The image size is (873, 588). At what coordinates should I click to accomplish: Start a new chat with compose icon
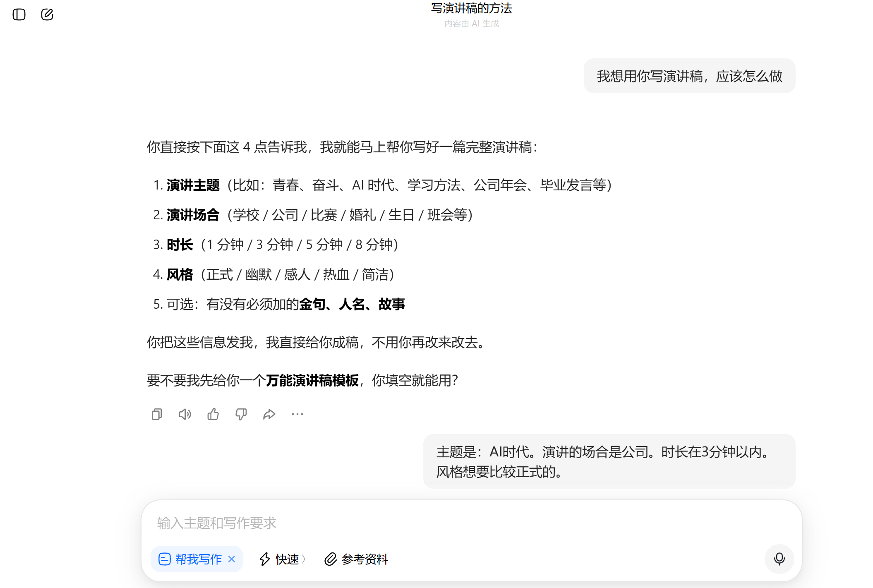click(x=47, y=14)
